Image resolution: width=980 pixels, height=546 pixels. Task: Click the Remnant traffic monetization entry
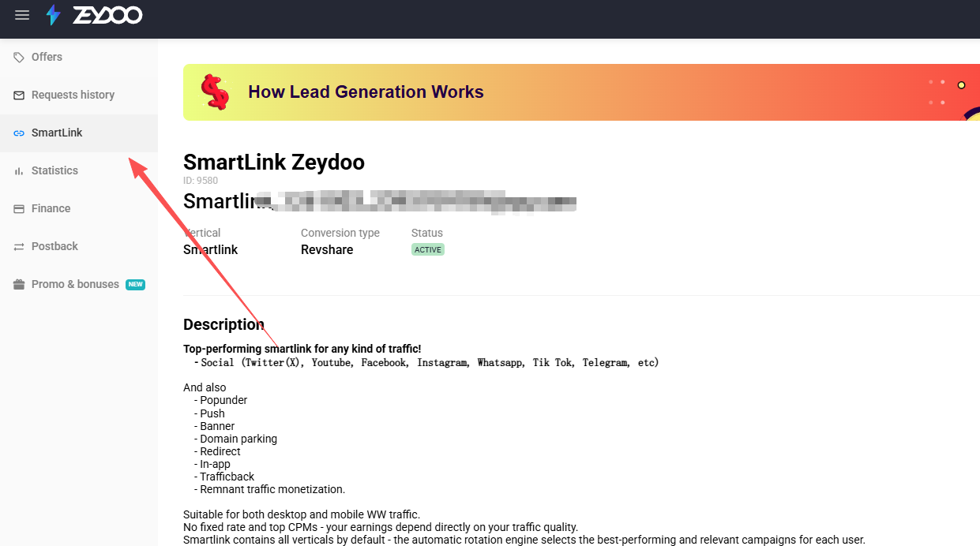(269, 489)
